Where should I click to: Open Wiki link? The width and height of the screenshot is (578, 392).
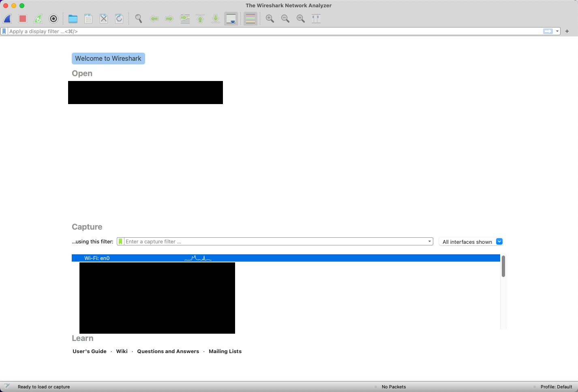pos(122,352)
